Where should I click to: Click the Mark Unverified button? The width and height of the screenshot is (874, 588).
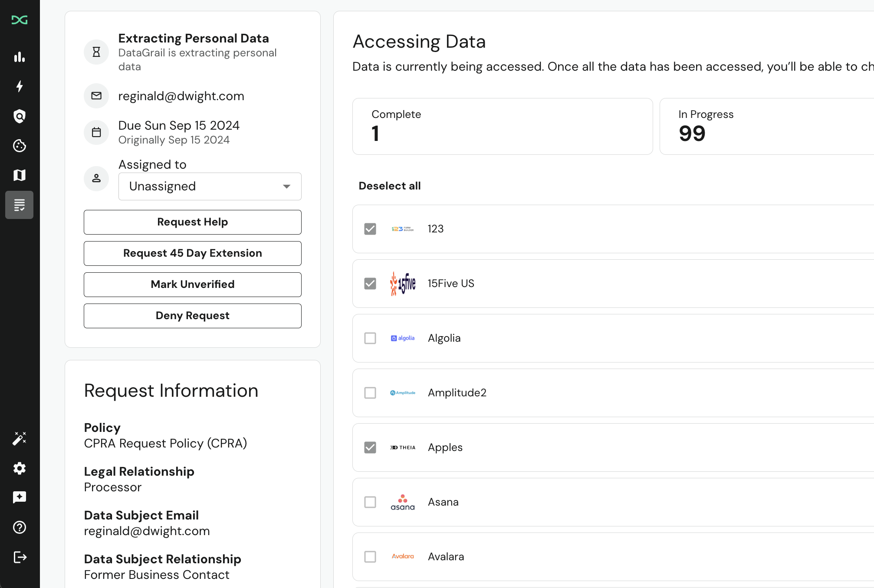[193, 284]
